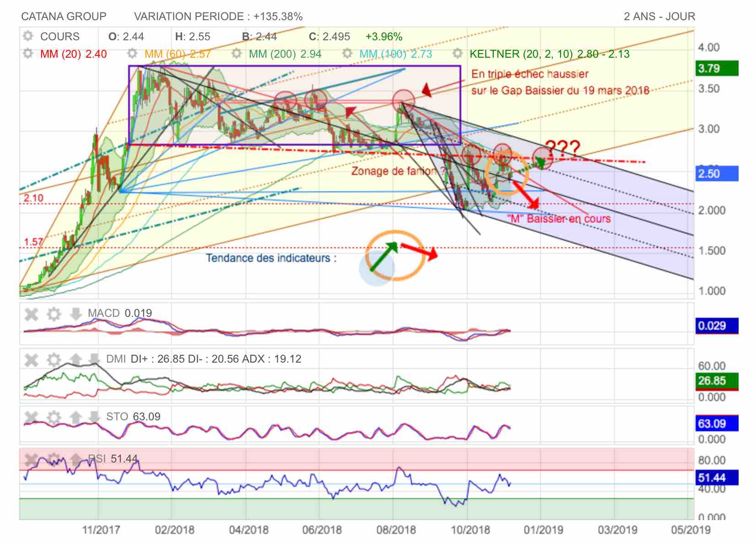Viewport: 756px width, 543px height.
Task: Click the opening price O: 2.44
Action: 126,37
